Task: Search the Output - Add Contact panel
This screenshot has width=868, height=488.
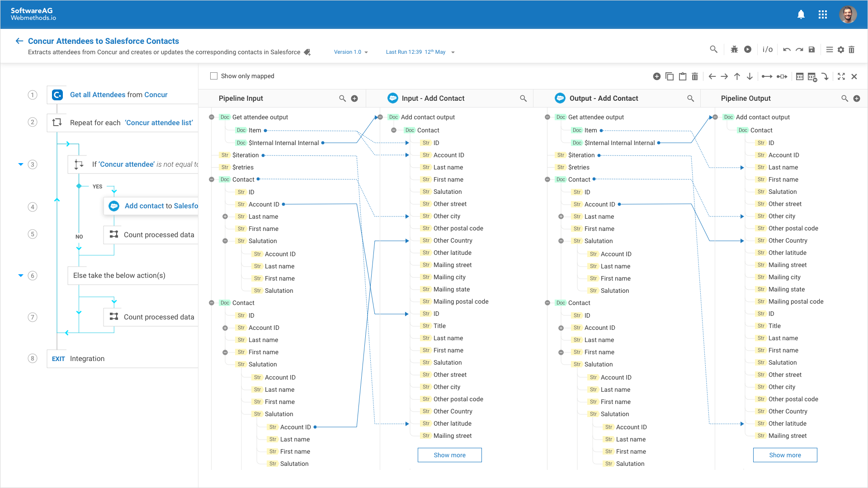Action: pos(690,99)
